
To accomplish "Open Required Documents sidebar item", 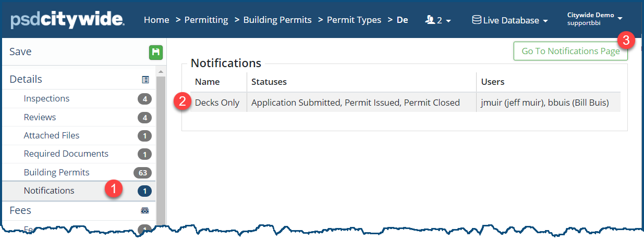I will 66,154.
